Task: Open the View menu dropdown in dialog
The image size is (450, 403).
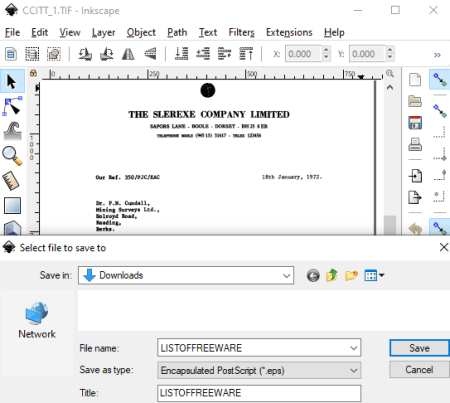Action: 374,276
